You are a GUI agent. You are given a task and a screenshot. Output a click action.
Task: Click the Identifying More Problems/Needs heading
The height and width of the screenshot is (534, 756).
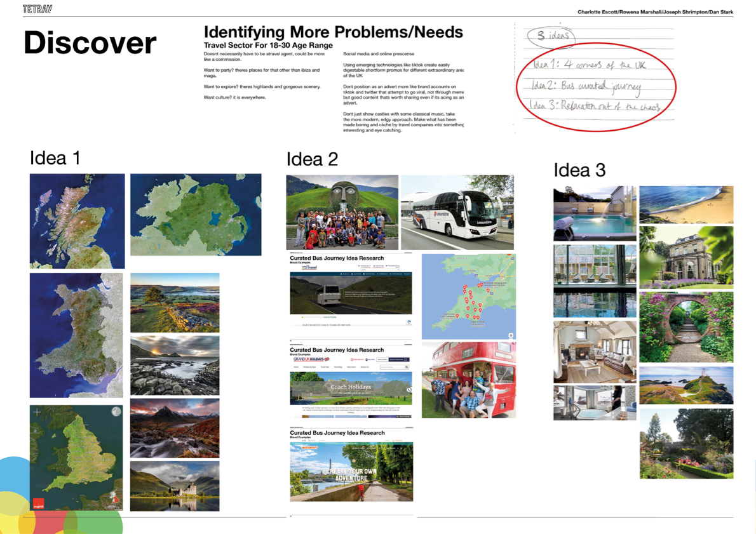tap(333, 32)
